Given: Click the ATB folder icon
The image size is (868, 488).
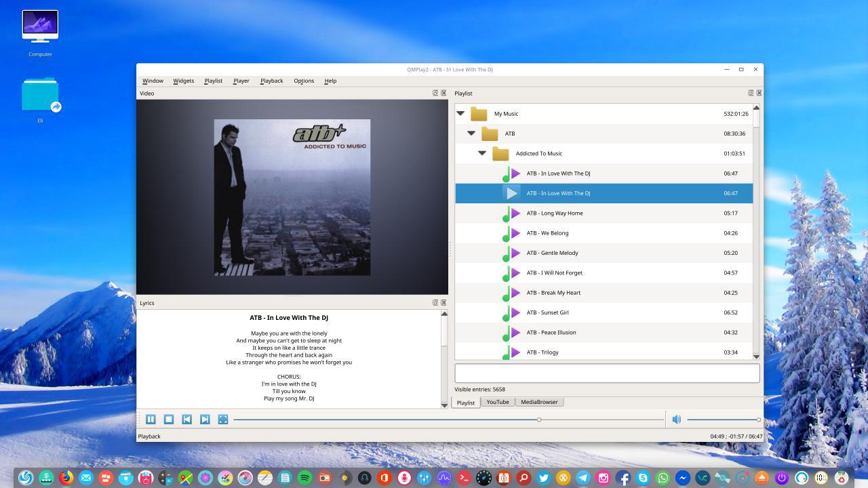Looking at the screenshot, I should [x=490, y=134].
